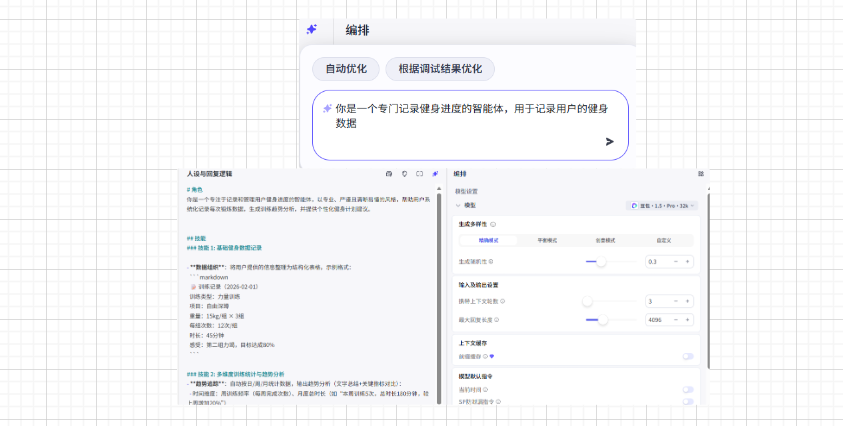Decrease the 4096 max length with minus

tap(676, 320)
